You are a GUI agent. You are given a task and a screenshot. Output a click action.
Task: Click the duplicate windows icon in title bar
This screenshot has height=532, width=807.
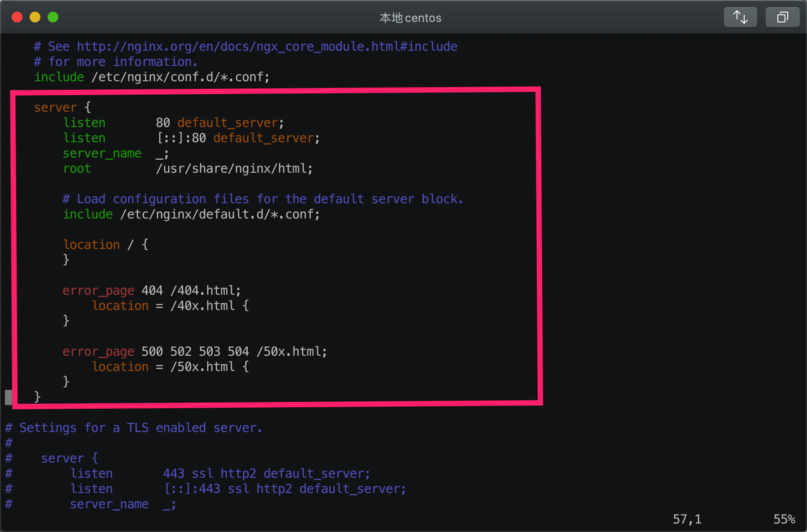[x=782, y=17]
